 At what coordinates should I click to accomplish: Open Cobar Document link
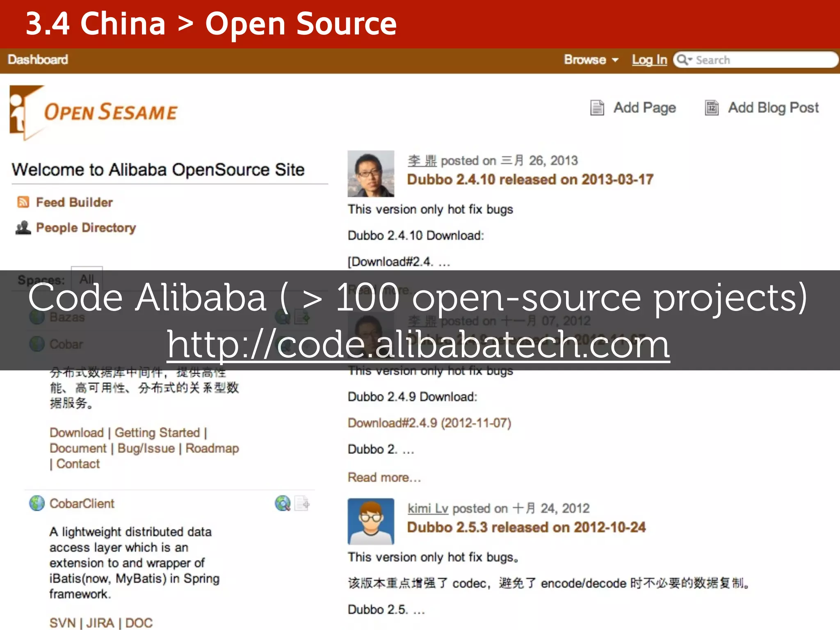[x=78, y=448]
